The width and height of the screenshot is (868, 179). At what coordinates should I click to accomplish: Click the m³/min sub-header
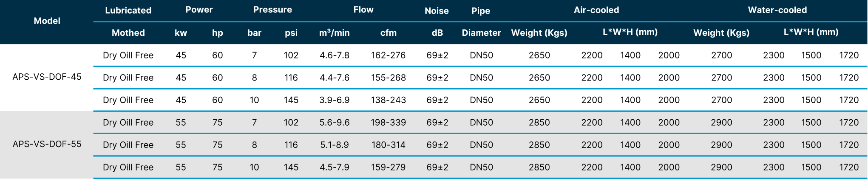point(335,33)
